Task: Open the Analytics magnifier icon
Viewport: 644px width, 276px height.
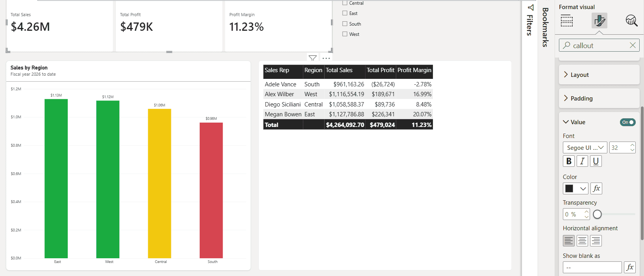Action: [631, 21]
